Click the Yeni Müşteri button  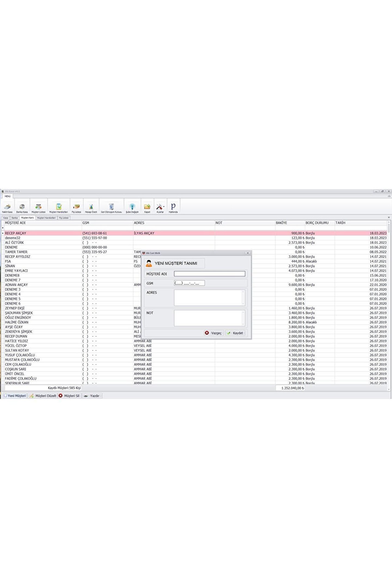point(15,396)
